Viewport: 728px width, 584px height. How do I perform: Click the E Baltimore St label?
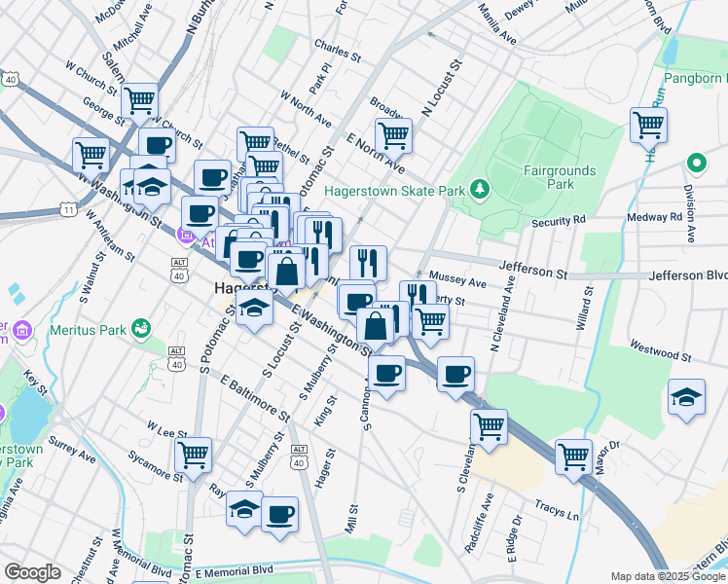pyautogui.click(x=255, y=399)
